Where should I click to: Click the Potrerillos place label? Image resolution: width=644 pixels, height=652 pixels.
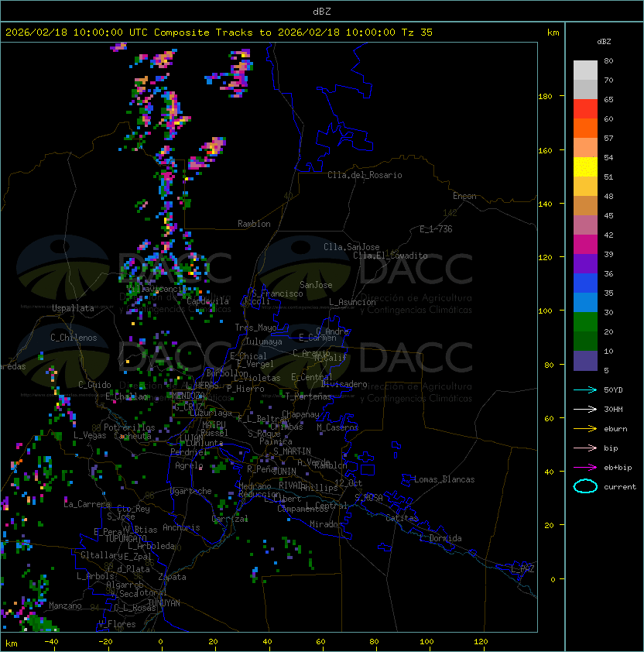pyautogui.click(x=129, y=427)
